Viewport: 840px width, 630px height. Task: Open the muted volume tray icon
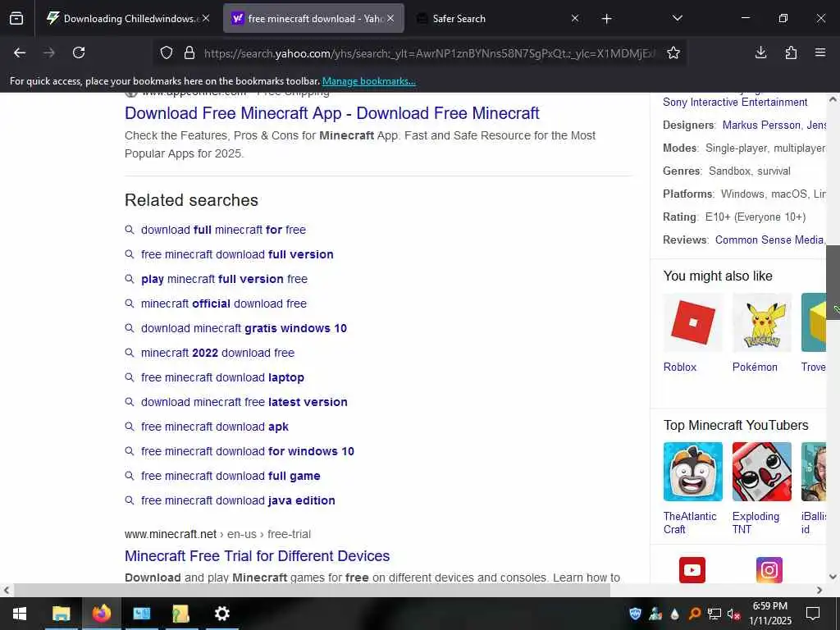click(733, 614)
